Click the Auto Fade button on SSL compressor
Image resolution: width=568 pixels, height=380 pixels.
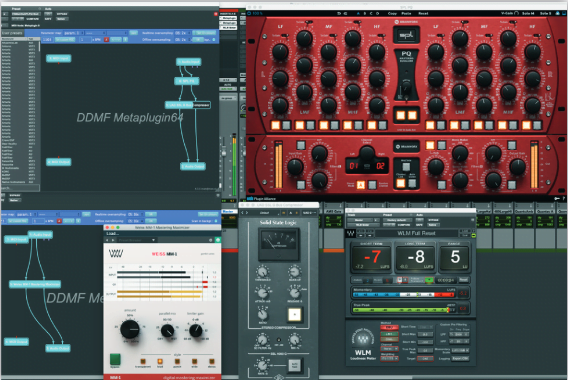coord(294,366)
